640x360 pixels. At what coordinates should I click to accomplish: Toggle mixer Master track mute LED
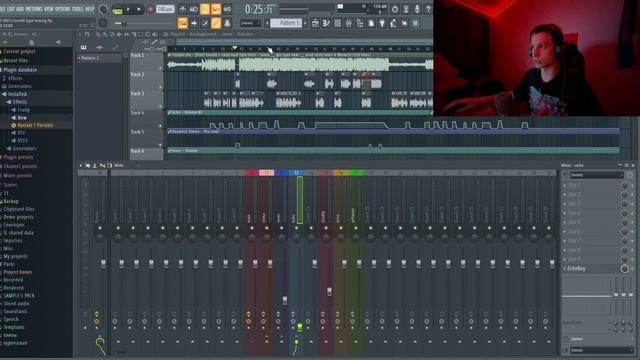(x=100, y=228)
